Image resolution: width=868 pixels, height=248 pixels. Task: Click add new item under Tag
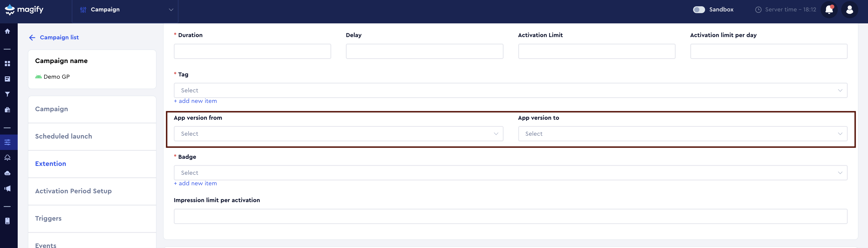[x=195, y=101]
